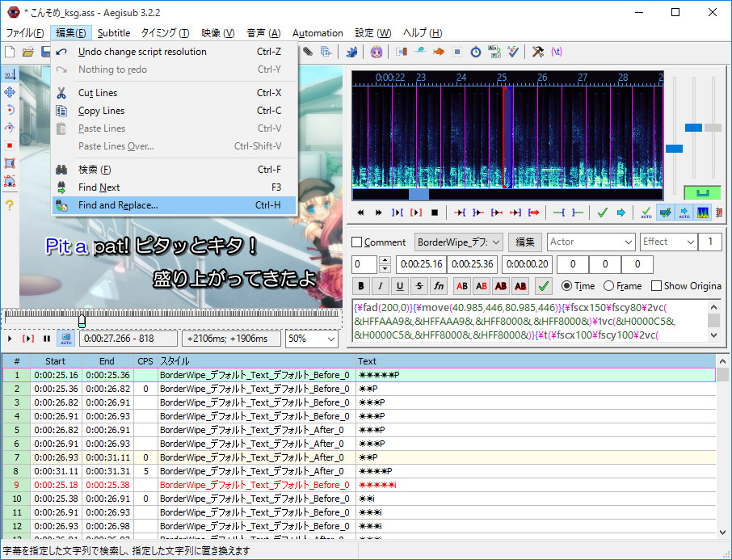Toggle video auto-scroll button
The width and height of the screenshot is (732, 560).
click(x=65, y=338)
